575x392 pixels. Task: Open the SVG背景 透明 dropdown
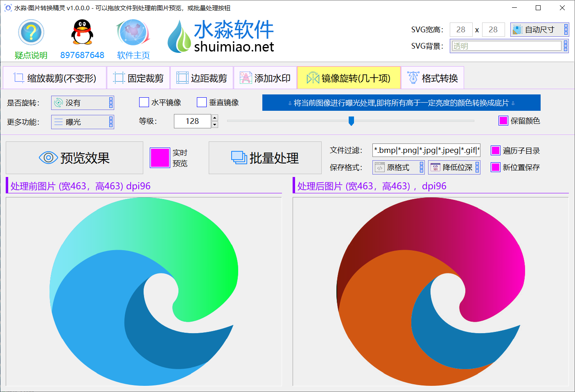point(509,46)
